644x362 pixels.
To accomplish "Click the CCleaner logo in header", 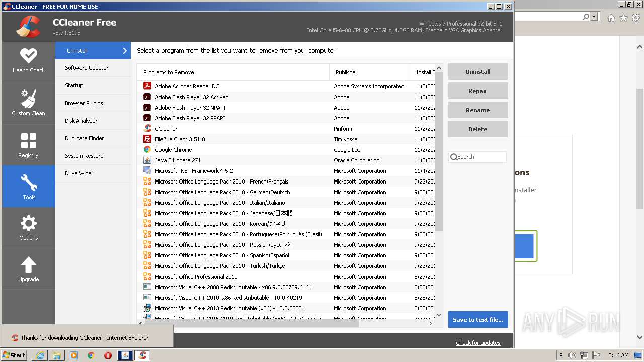I will (x=28, y=27).
